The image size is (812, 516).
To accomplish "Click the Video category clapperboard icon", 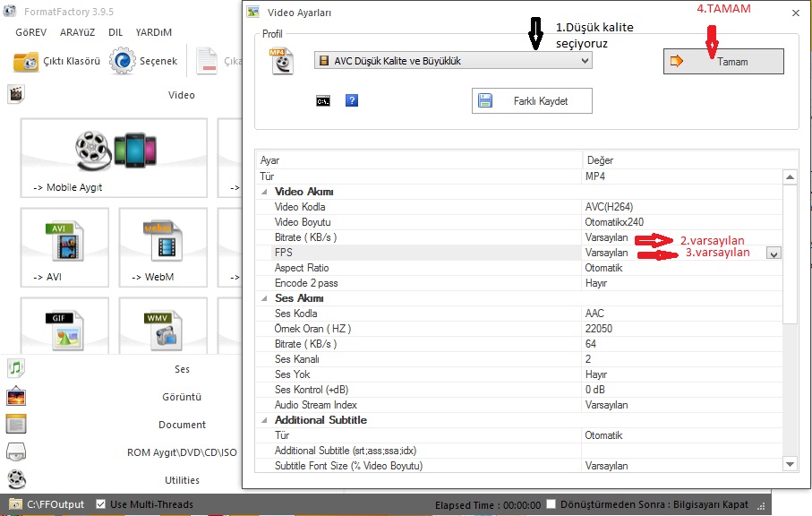I will pyautogui.click(x=16, y=94).
